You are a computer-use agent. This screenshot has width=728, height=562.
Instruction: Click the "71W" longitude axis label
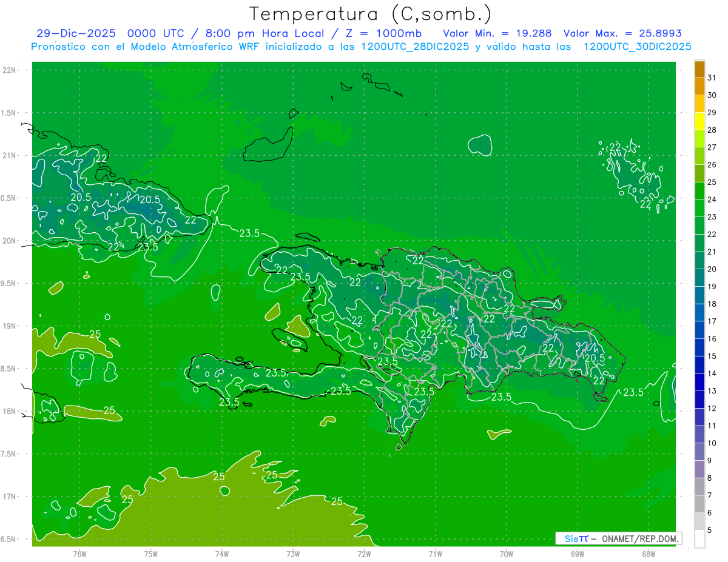(x=435, y=554)
